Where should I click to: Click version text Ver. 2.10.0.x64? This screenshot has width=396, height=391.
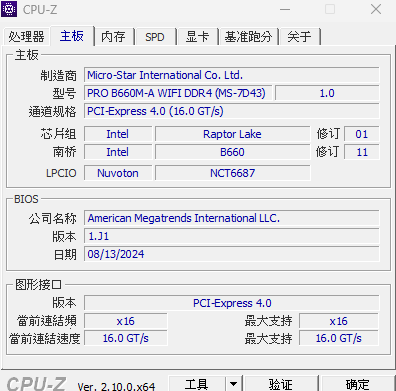pyautogui.click(x=116, y=386)
